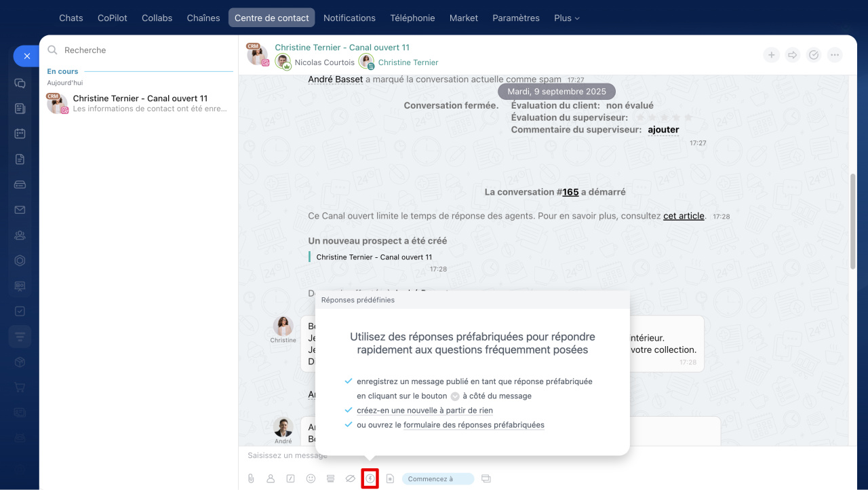Open the "Commencez à" selector
Viewport: 868px width, 490px height.
tap(437, 479)
